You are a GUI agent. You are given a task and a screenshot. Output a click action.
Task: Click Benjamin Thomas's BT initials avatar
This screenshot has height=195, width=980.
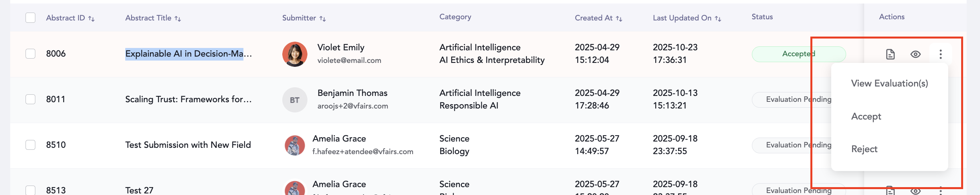coord(295,100)
